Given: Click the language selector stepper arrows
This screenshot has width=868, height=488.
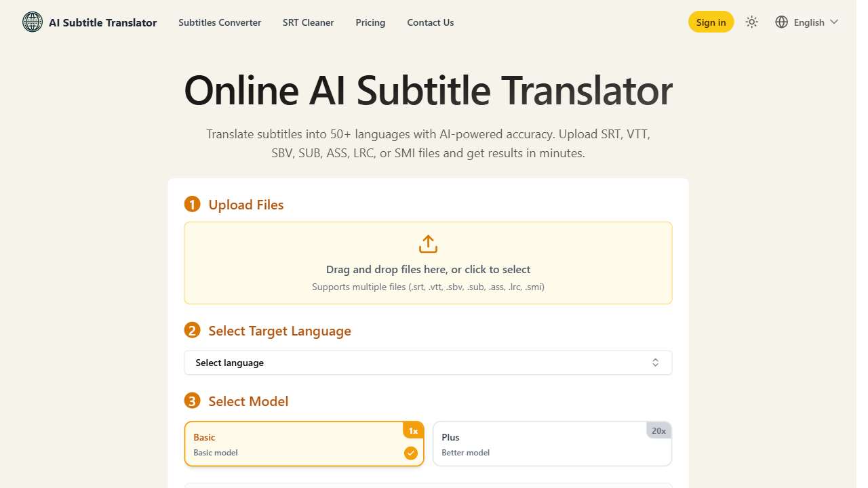Looking at the screenshot, I should 655,362.
